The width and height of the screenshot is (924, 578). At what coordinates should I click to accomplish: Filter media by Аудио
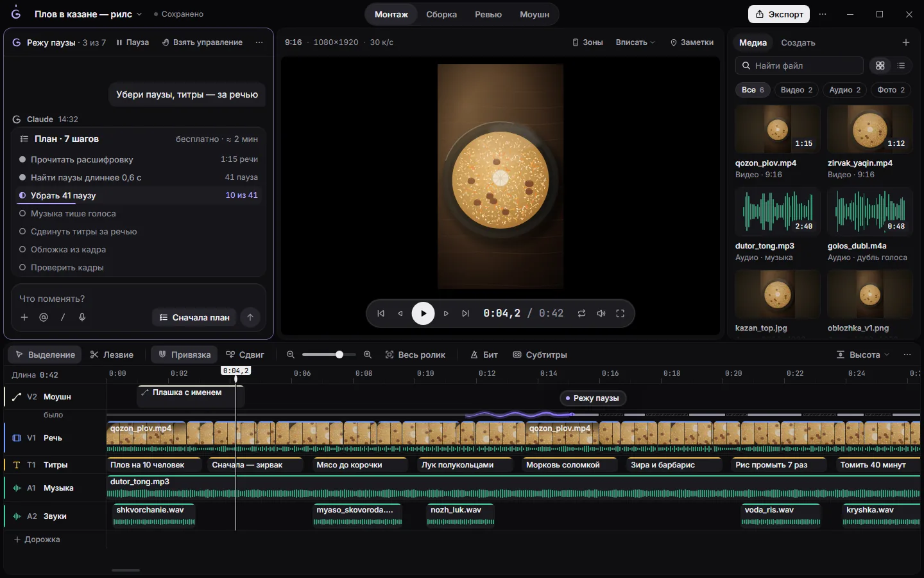coord(844,90)
